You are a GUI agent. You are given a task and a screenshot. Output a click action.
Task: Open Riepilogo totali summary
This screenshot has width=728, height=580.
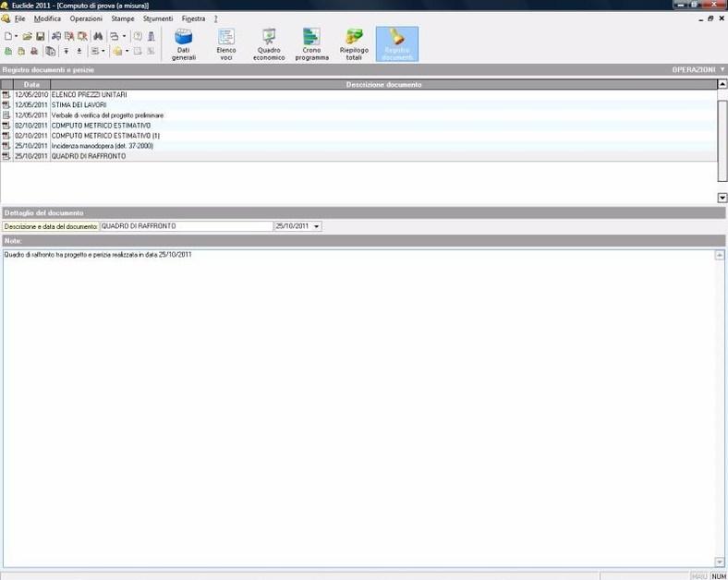point(354,43)
